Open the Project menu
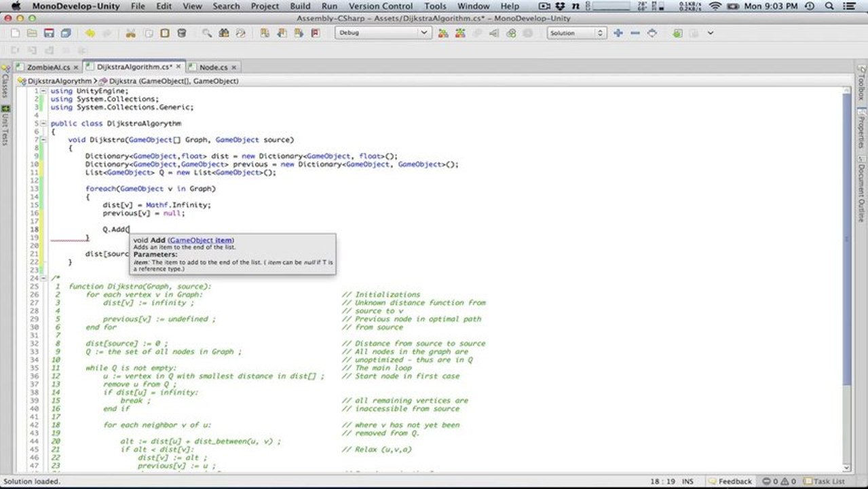 click(265, 6)
